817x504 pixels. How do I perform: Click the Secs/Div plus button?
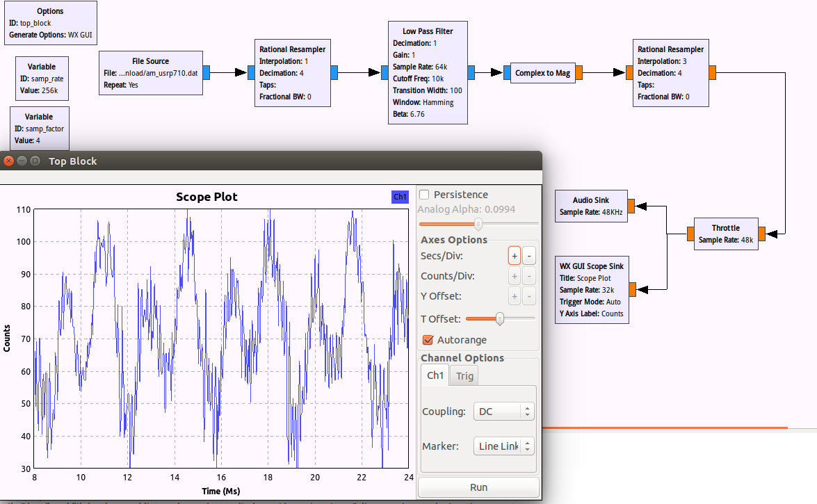click(515, 255)
